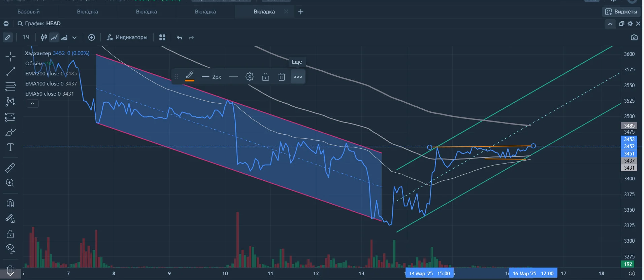This screenshot has height=280, width=644.
Task: Search instrument via График HEAD field
Action: (39, 24)
